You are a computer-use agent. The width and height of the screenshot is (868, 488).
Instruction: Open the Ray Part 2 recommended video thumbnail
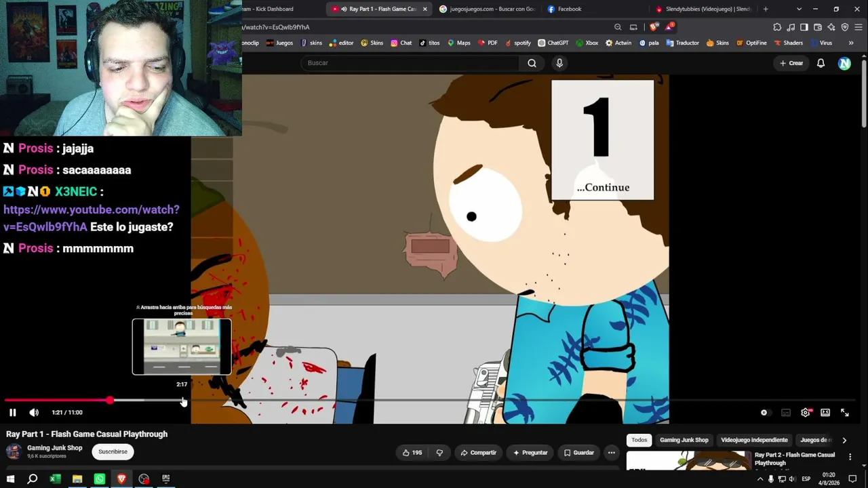point(688,460)
